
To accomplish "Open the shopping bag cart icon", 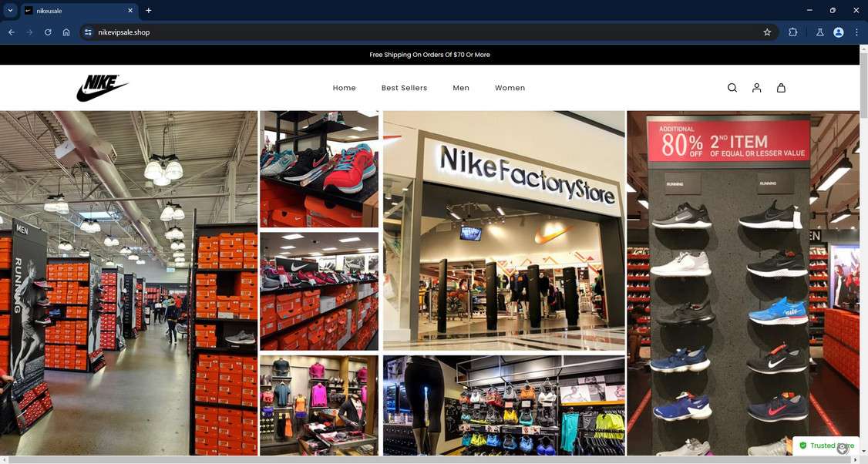I will 781,88.
